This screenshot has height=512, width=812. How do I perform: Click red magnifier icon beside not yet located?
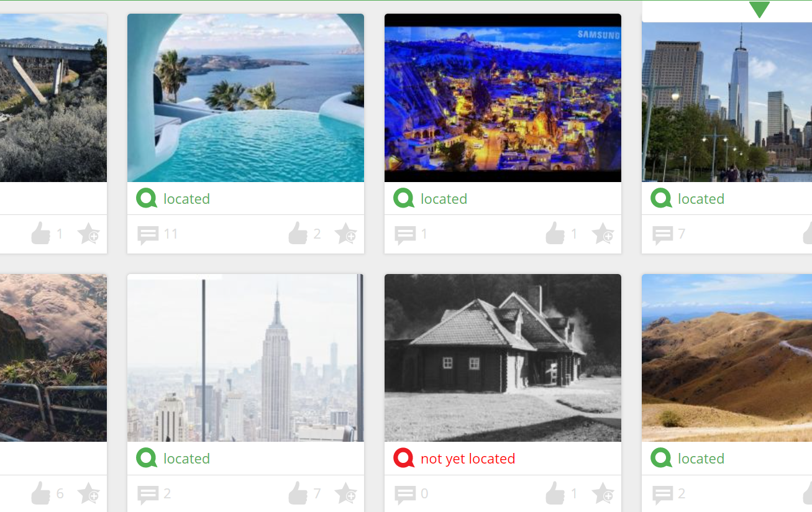[404, 459]
